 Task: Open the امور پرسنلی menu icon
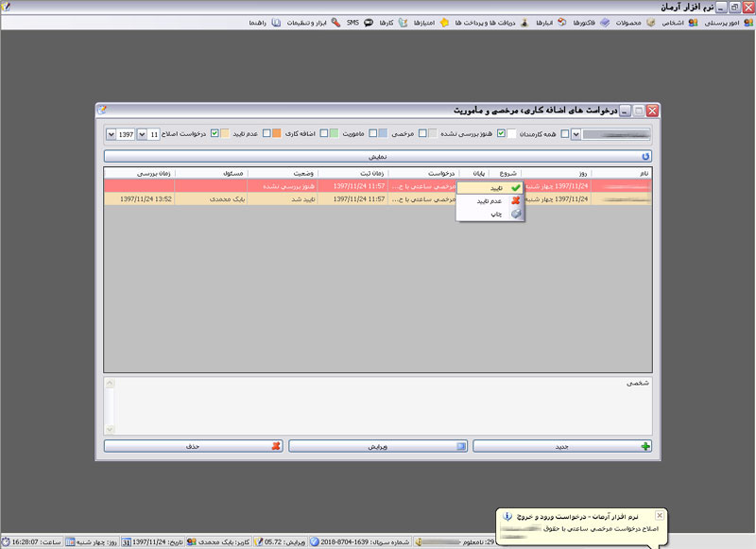(748, 23)
